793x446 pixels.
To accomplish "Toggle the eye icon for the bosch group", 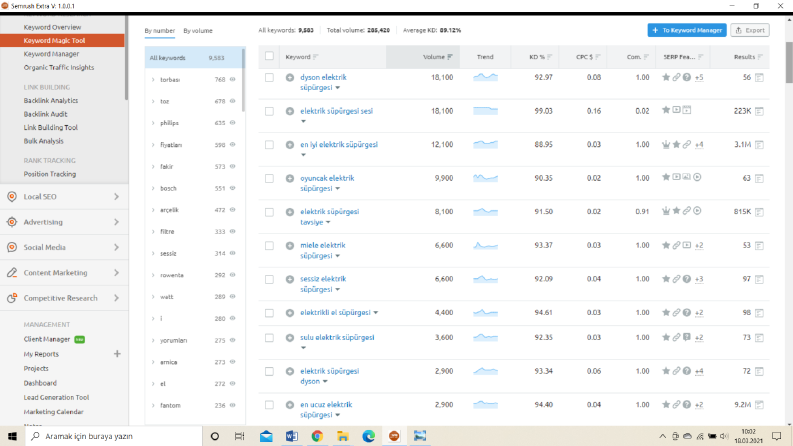I will [x=233, y=188].
